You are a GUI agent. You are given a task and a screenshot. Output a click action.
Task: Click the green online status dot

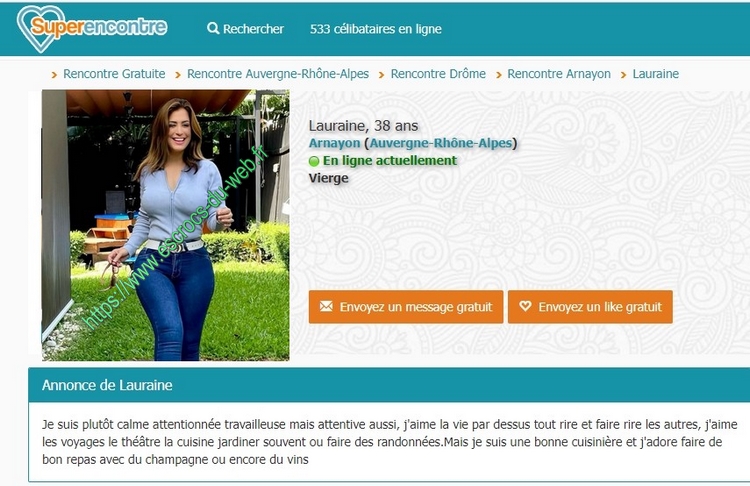pyautogui.click(x=314, y=161)
